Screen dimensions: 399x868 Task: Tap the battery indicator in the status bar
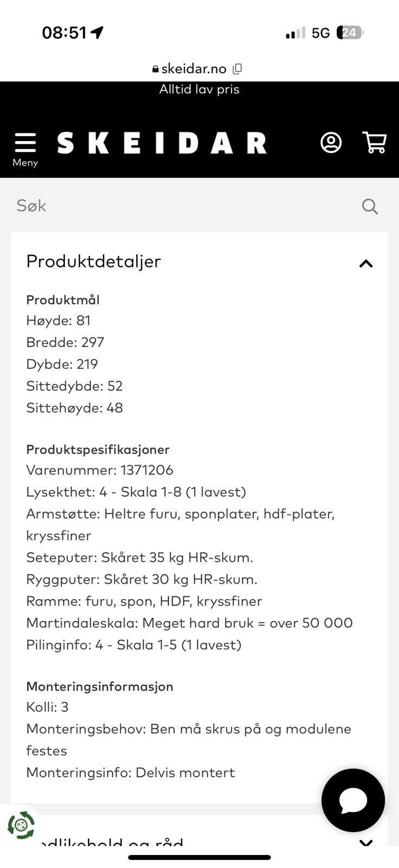point(349,33)
